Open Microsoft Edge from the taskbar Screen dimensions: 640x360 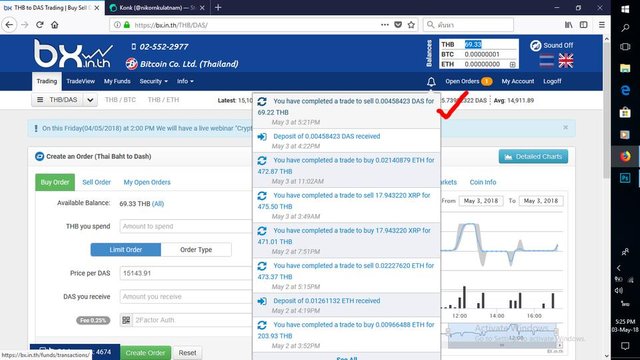point(625,90)
